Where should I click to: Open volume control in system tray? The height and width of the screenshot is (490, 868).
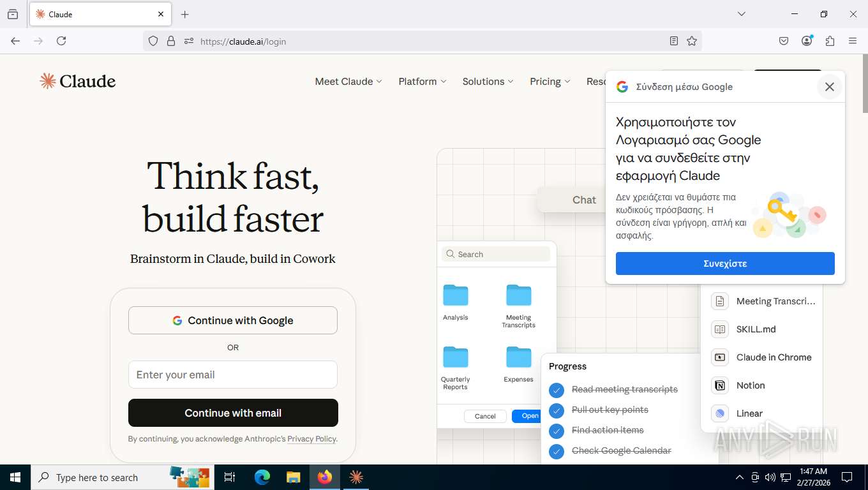tap(770, 477)
